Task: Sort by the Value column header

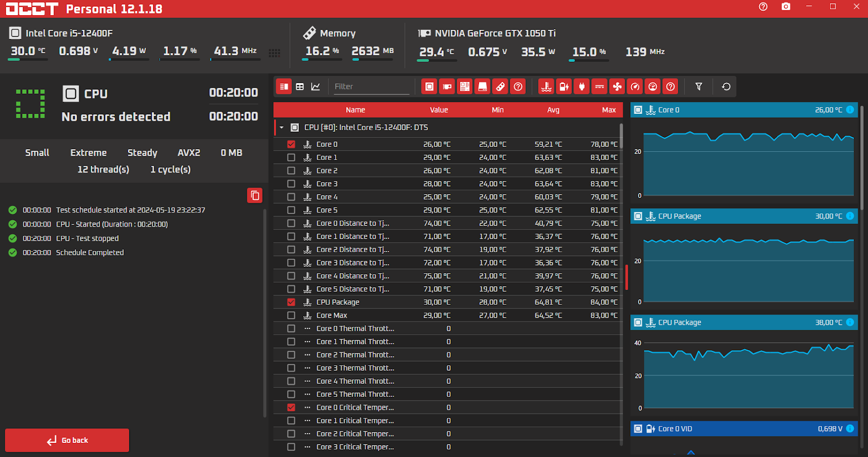Action: tap(439, 110)
